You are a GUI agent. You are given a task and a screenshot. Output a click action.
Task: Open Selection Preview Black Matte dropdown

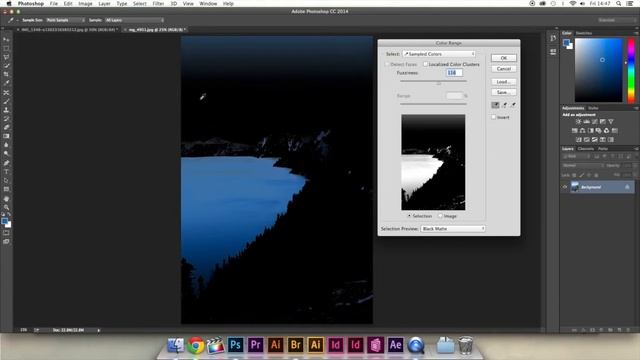point(453,229)
